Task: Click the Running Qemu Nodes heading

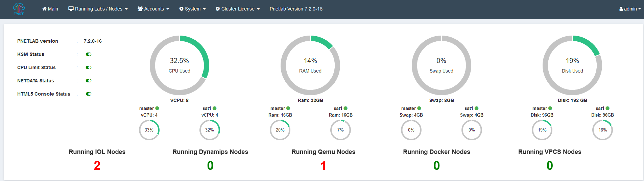Action: pyautogui.click(x=324, y=152)
